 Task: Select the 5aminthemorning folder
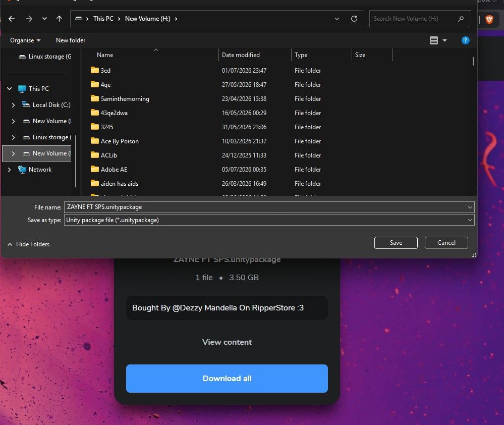point(120,99)
